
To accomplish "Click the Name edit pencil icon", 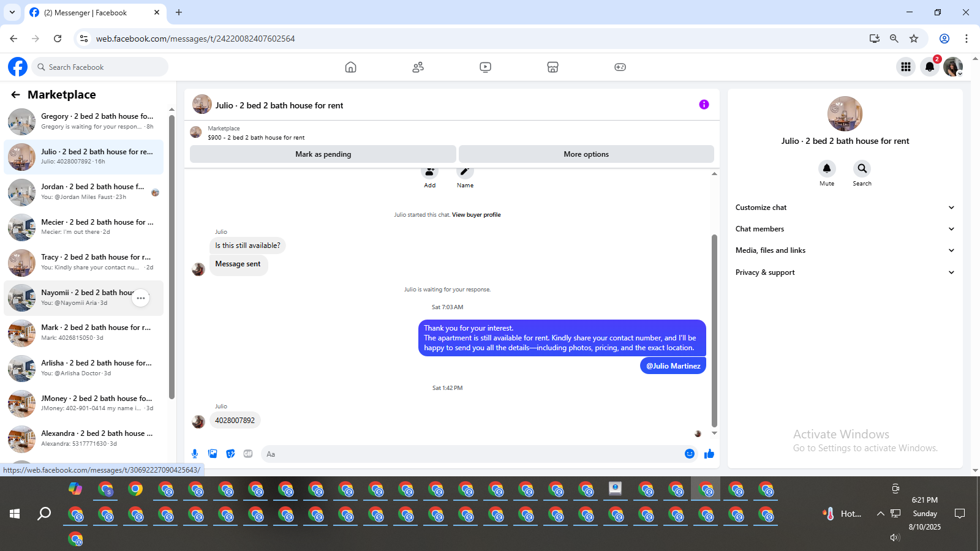I will click(x=465, y=173).
